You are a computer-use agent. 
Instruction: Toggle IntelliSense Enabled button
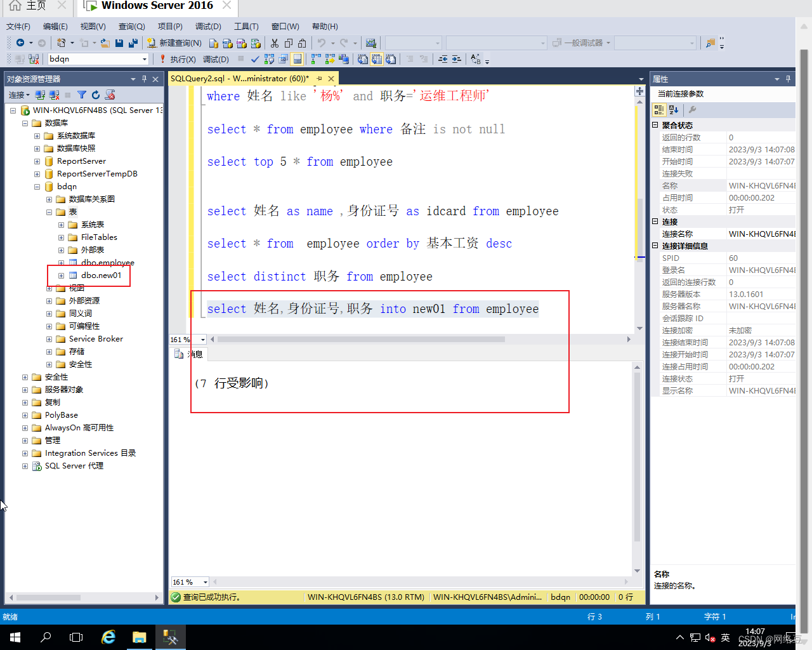coord(297,59)
